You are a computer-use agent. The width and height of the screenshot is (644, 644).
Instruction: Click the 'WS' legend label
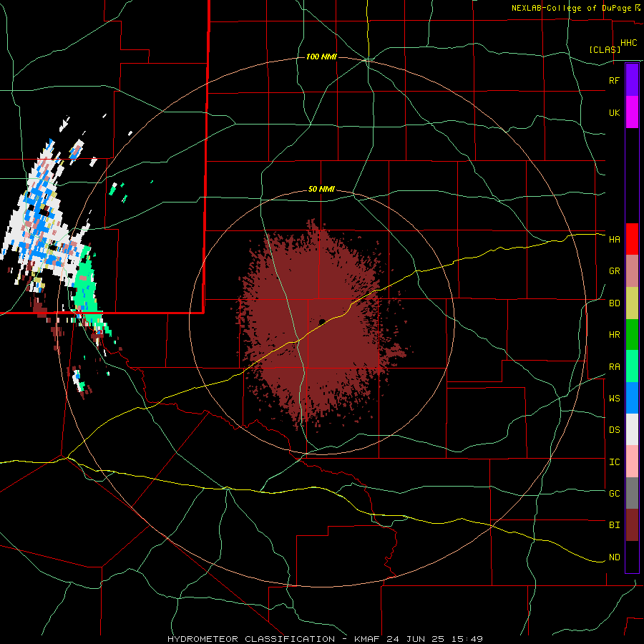coord(614,399)
